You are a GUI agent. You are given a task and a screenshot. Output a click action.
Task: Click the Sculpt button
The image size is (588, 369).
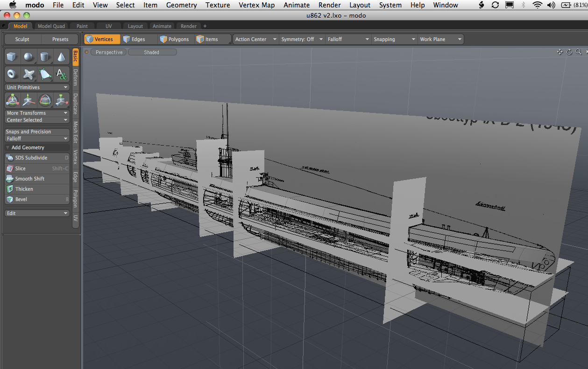click(22, 39)
